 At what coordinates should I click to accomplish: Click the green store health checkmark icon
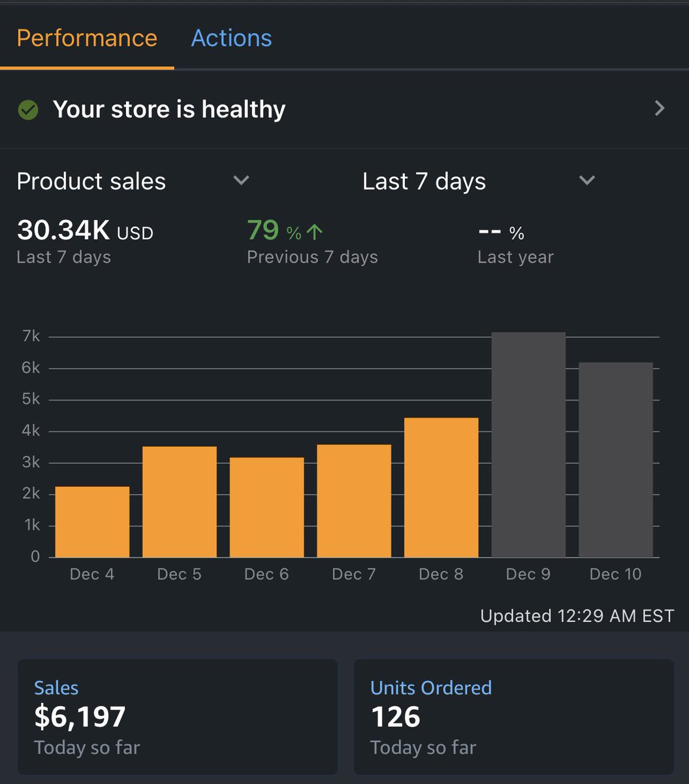[27, 110]
